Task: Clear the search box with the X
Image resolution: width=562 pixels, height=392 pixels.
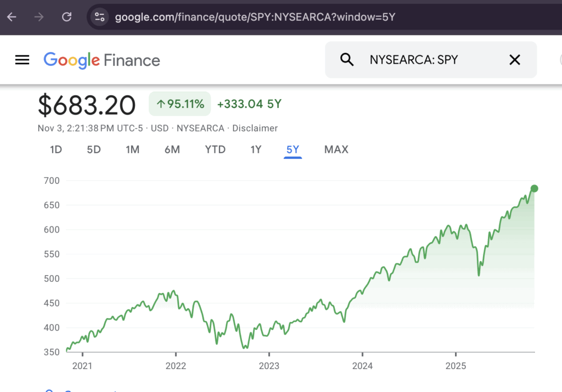Action: tap(514, 60)
